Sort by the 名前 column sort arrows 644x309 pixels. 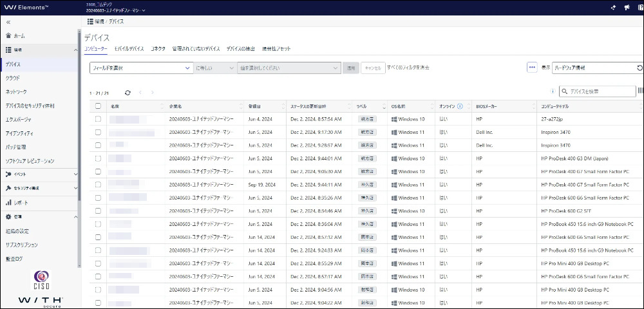pyautogui.click(x=162, y=106)
